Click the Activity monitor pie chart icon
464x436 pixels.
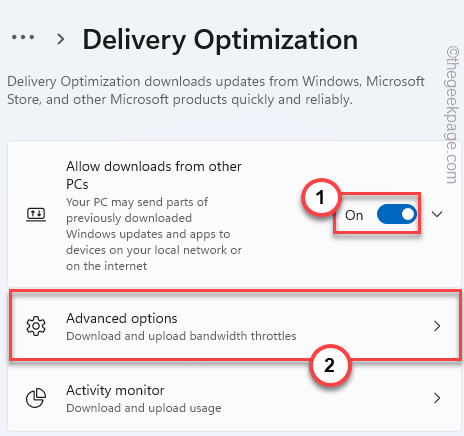36,398
